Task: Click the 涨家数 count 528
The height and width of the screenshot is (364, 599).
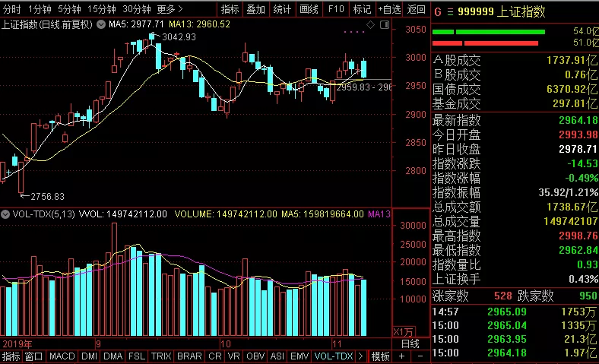Action: 502,296
